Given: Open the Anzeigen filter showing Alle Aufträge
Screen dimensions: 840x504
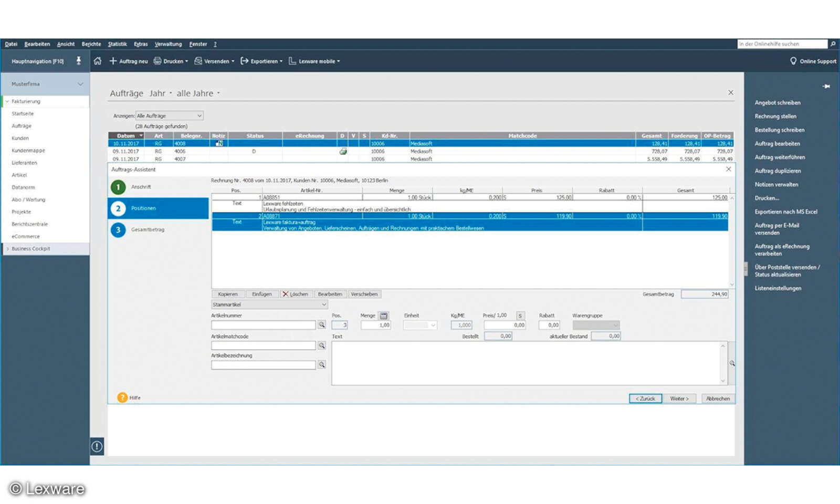Looking at the screenshot, I should pos(168,115).
